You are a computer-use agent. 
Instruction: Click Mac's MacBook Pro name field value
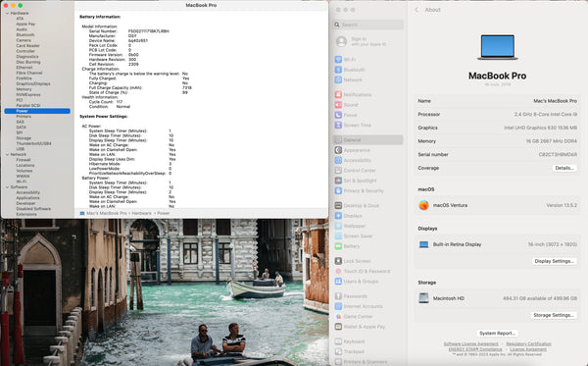click(x=555, y=101)
